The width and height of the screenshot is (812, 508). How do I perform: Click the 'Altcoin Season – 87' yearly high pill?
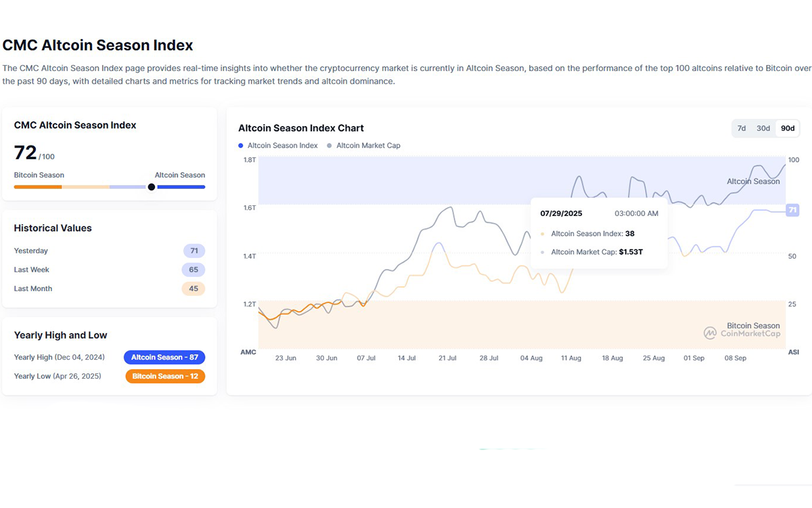164,357
